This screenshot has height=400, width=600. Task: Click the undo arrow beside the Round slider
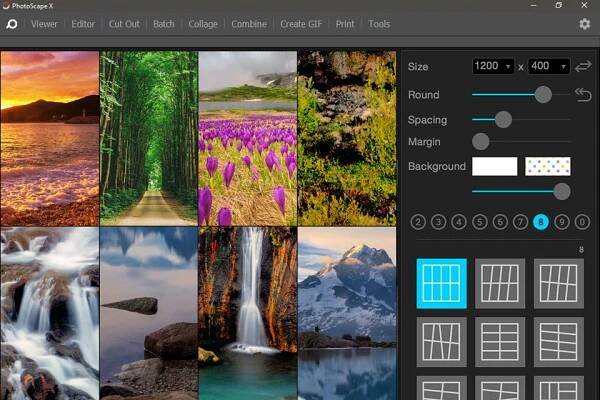click(x=583, y=95)
